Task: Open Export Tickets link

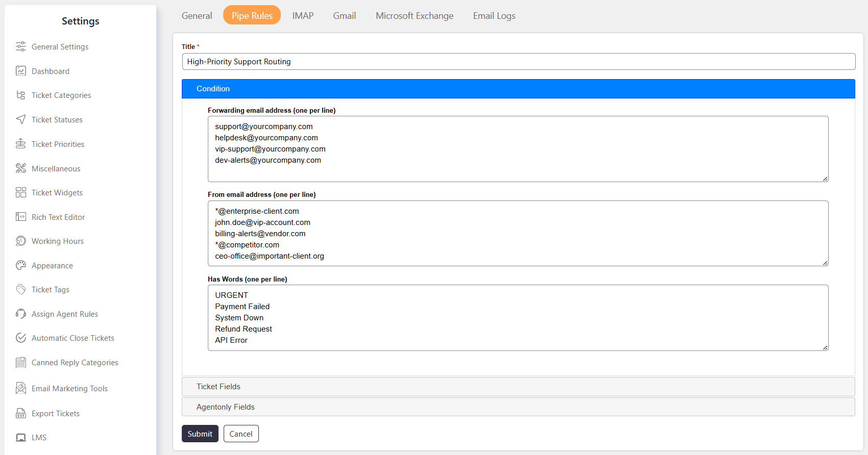Action: point(55,413)
